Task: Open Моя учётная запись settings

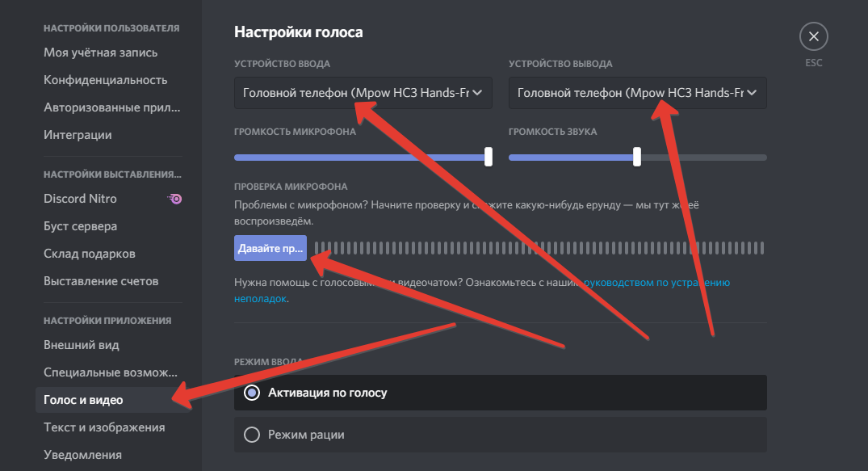Action: pyautogui.click(x=101, y=53)
